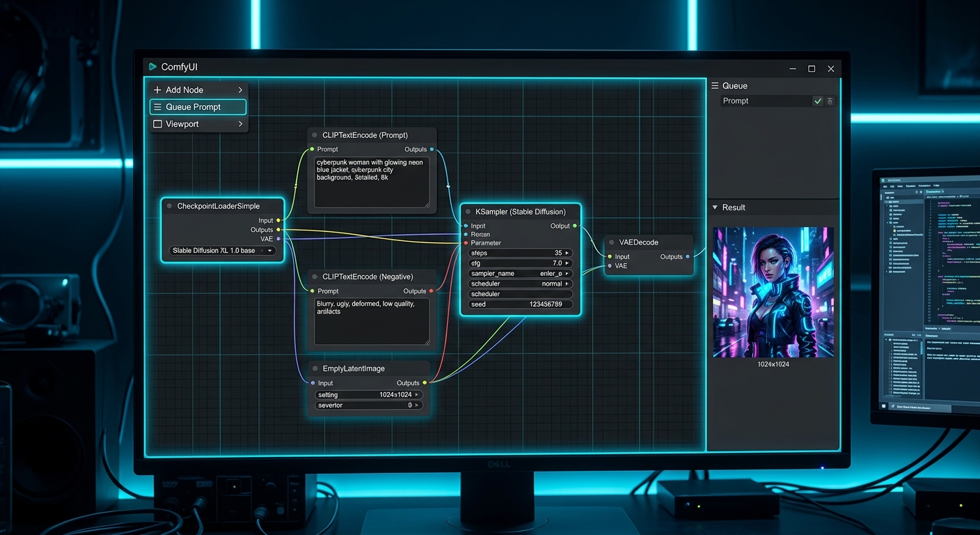This screenshot has width=980, height=535.
Task: Click the Queue panel hamburger icon
Action: click(714, 86)
